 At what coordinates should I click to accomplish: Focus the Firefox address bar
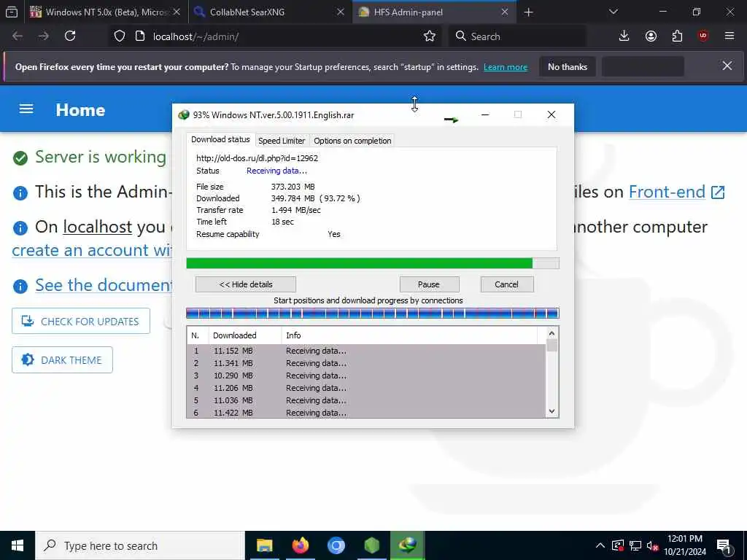pyautogui.click(x=276, y=36)
